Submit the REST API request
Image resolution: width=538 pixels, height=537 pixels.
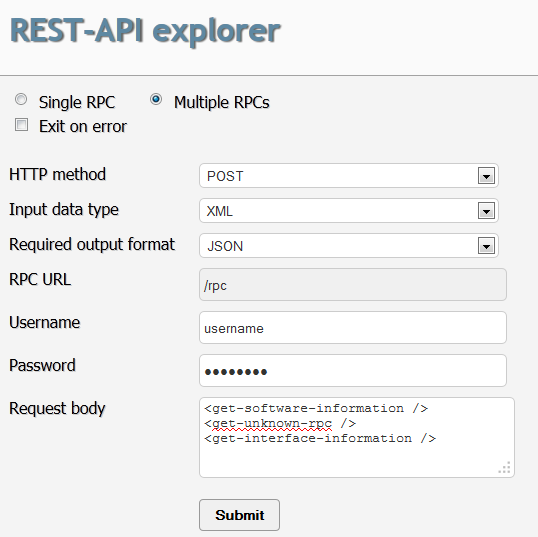pyautogui.click(x=239, y=515)
